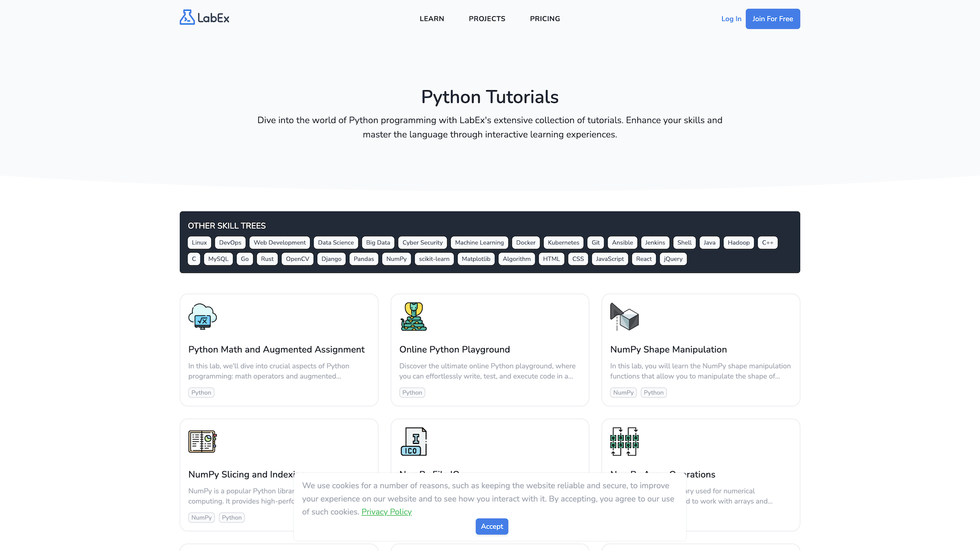Select the Docker skill tree tag

[x=526, y=242]
